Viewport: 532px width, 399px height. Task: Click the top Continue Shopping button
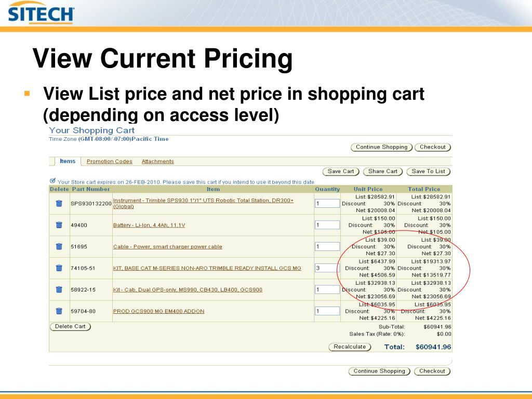click(381, 147)
